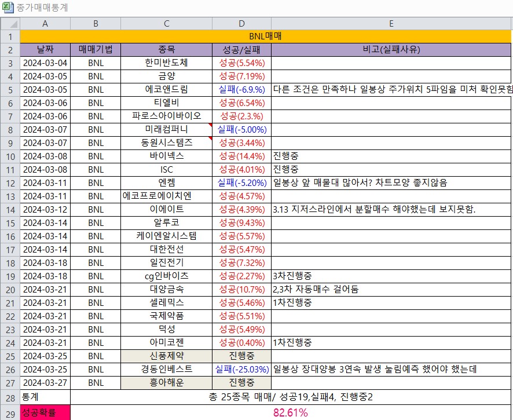
Task: Click the 국제약품 cell
Action: coord(167,316)
